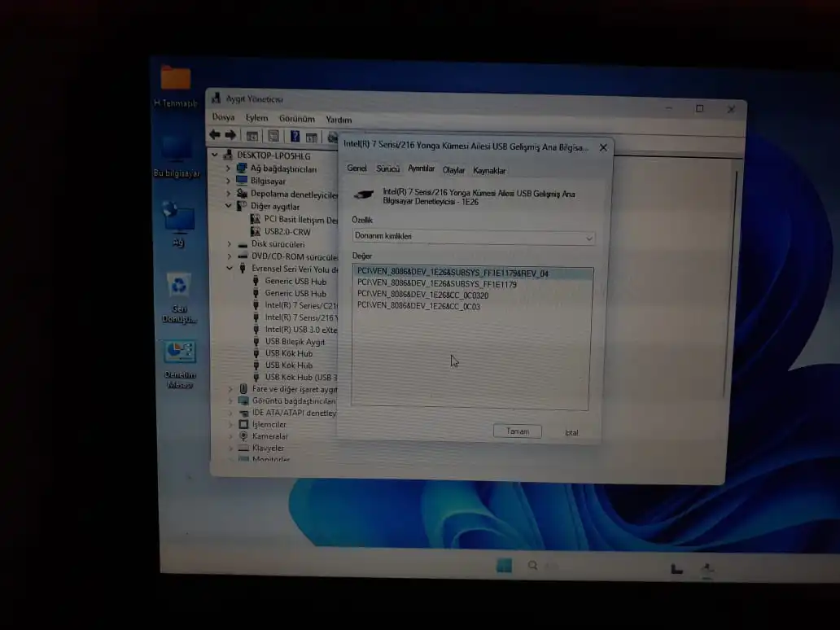This screenshot has height=630, width=840.
Task: Switch to the Kaynaklar tab
Action: tap(489, 171)
